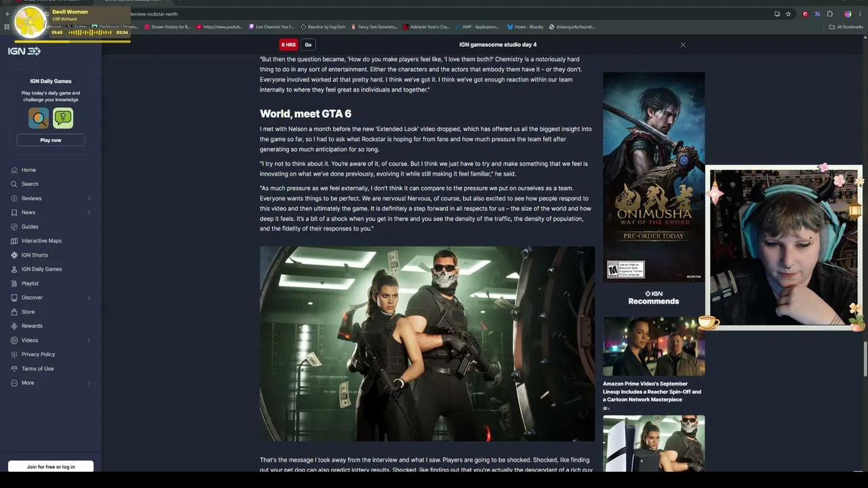Seek in the Devil Woman song waveform

90,33
